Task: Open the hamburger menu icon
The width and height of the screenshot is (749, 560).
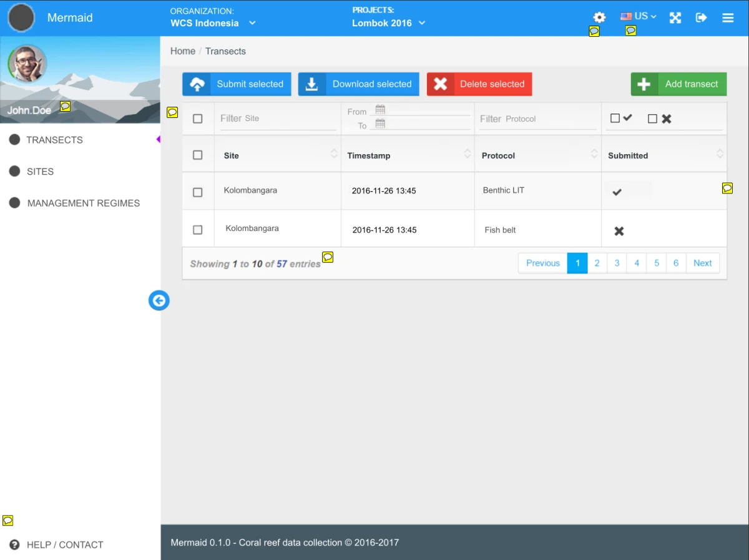Action: tap(728, 18)
